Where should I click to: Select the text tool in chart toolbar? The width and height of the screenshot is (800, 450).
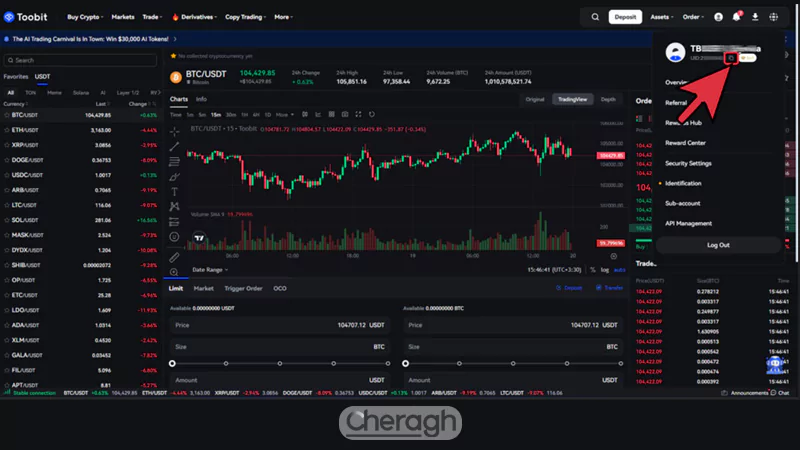click(x=175, y=191)
